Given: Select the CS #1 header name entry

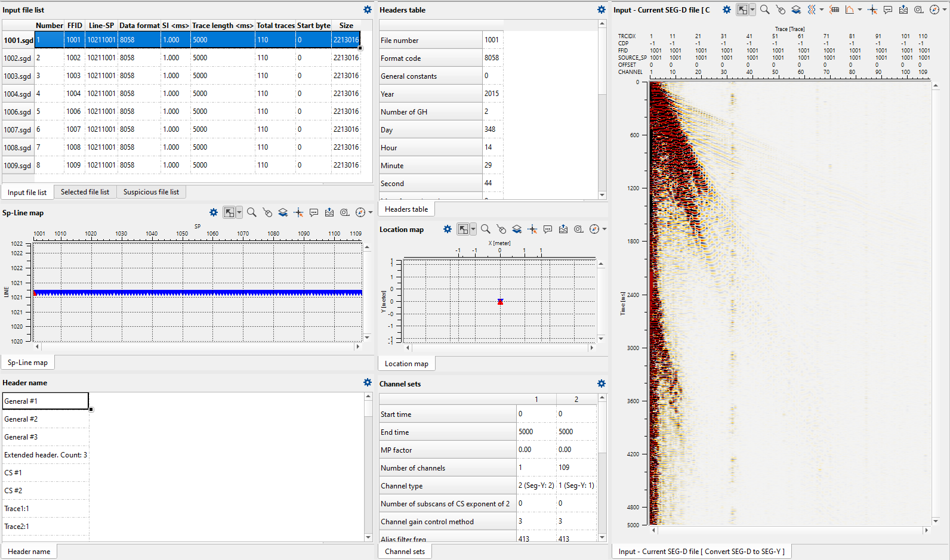Looking at the screenshot, I should coord(13,472).
